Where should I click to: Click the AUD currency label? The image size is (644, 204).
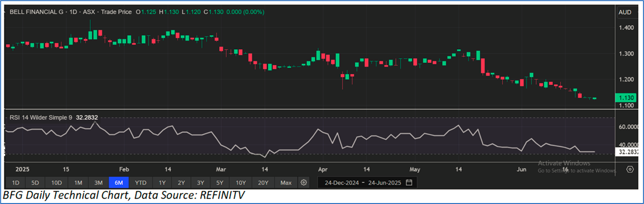tap(624, 12)
